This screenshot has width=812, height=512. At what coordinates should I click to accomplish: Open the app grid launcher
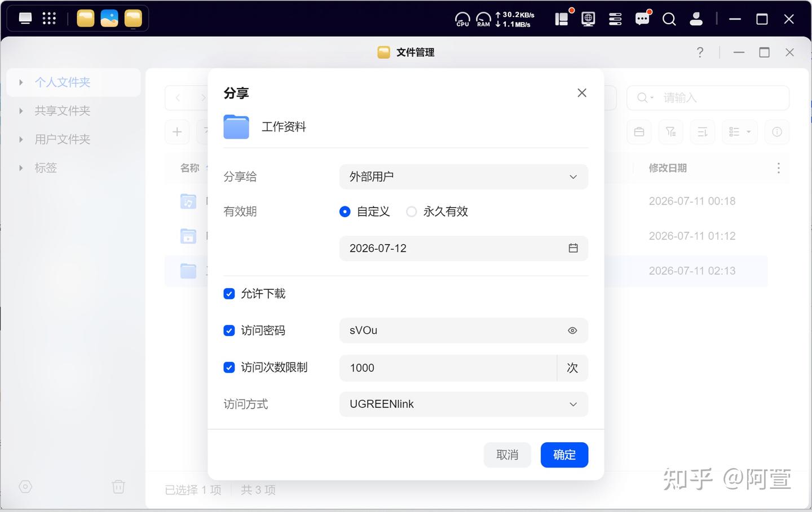(x=49, y=19)
